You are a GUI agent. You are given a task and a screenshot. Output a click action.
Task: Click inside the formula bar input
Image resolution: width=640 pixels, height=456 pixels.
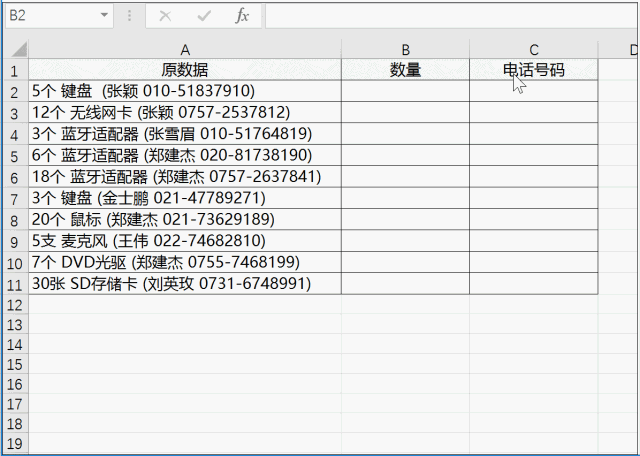point(452,16)
